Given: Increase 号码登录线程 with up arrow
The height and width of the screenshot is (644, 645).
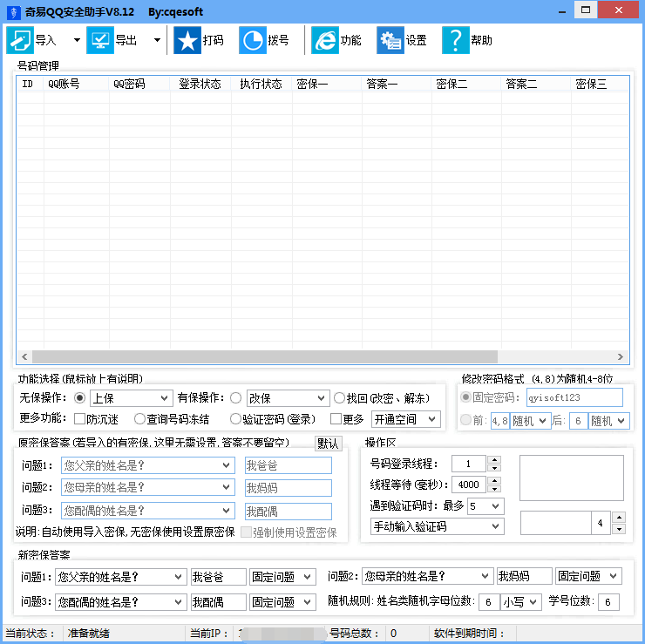Looking at the screenshot, I should [x=494, y=460].
